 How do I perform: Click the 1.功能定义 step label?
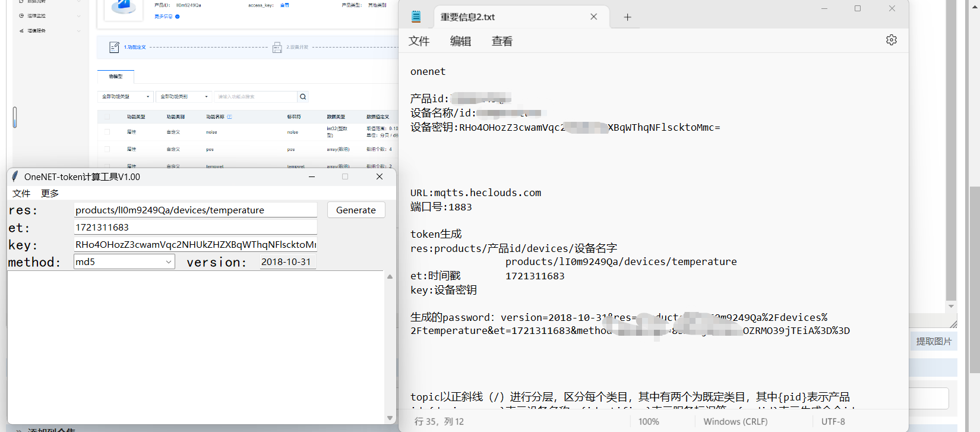(135, 47)
